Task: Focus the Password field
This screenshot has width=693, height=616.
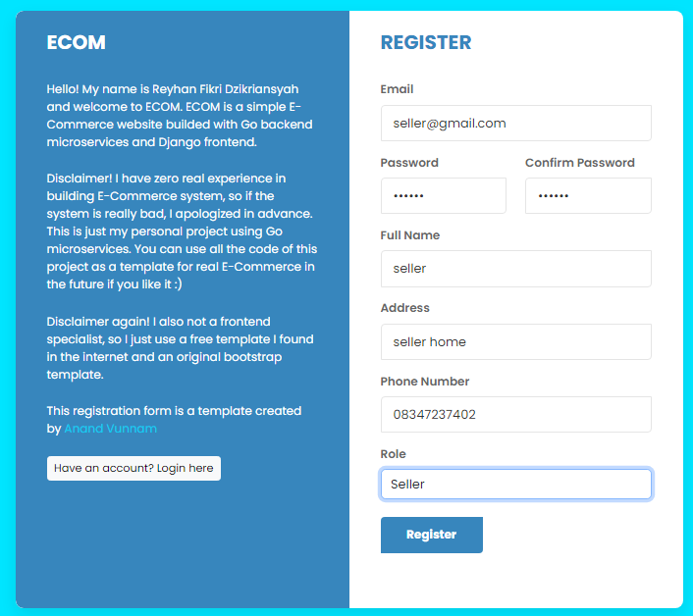Action: coord(444,195)
